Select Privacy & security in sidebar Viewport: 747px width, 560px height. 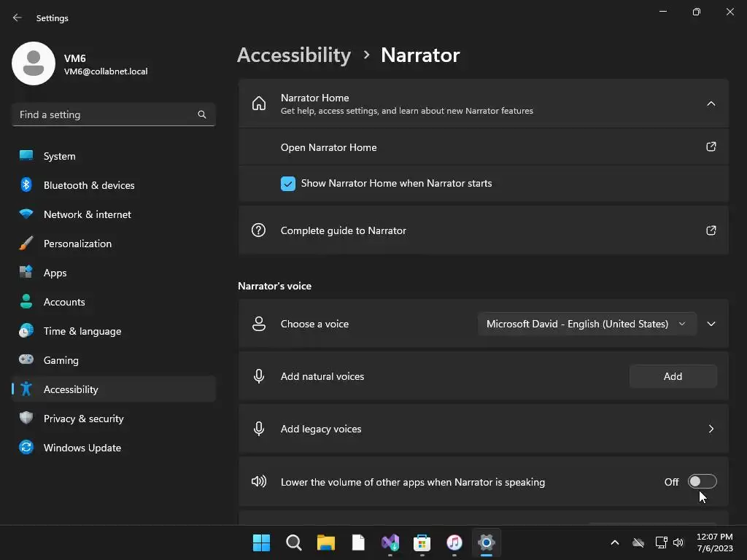pyautogui.click(x=84, y=419)
